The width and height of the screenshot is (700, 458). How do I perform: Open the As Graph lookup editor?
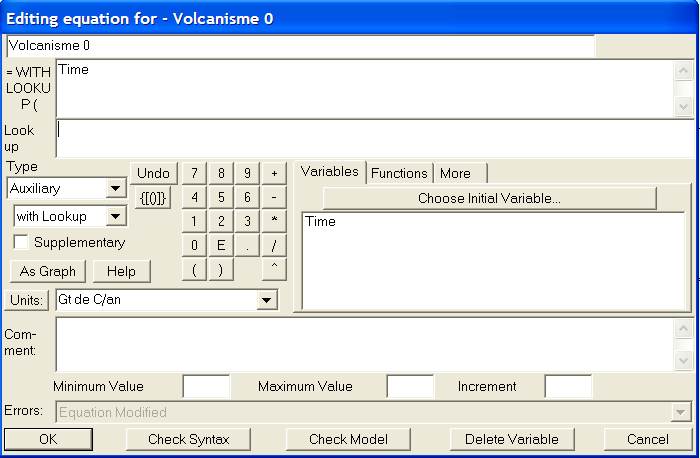point(48,271)
